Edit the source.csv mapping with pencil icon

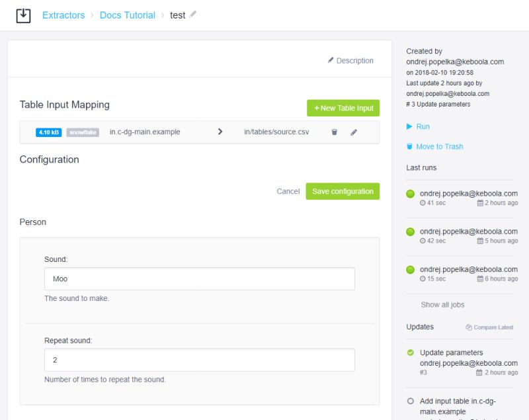(354, 132)
